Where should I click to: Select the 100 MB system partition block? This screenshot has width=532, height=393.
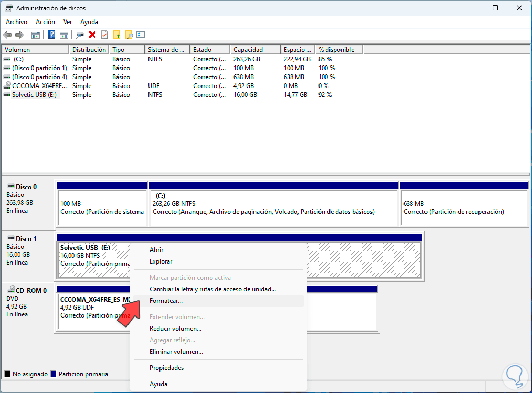[102, 204]
